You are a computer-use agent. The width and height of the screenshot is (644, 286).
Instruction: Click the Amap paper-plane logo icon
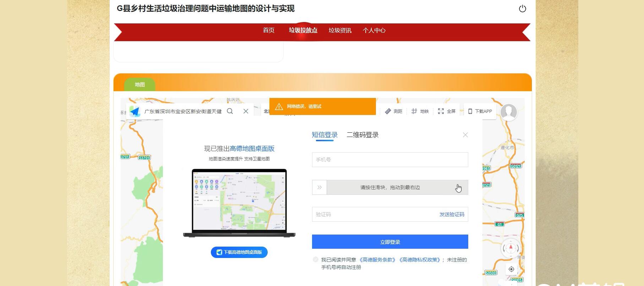pyautogui.click(x=135, y=111)
